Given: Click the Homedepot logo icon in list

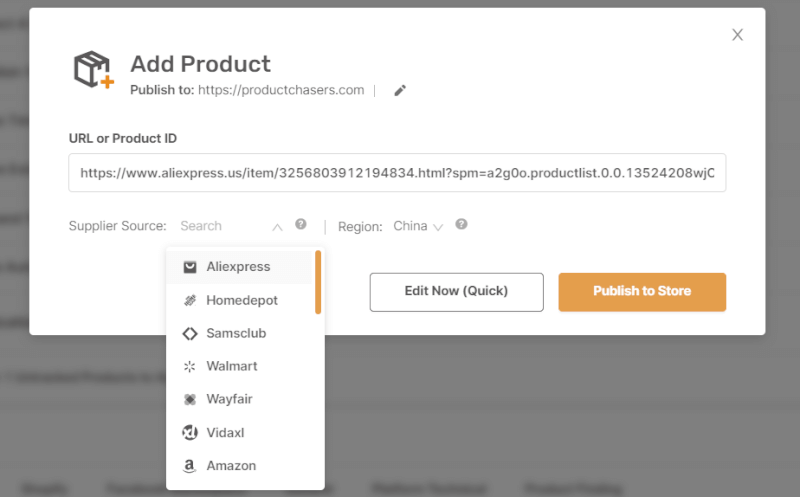Looking at the screenshot, I should point(190,301).
